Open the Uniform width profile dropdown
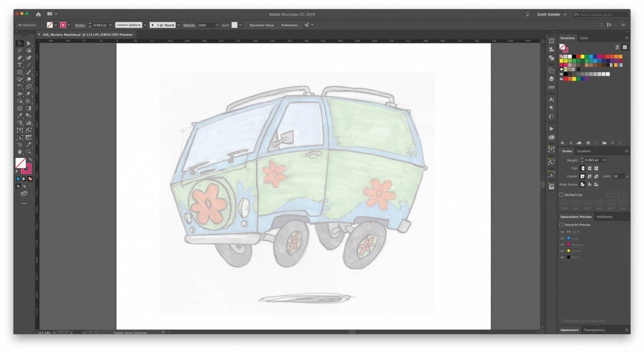644x352 pixels. click(x=145, y=25)
